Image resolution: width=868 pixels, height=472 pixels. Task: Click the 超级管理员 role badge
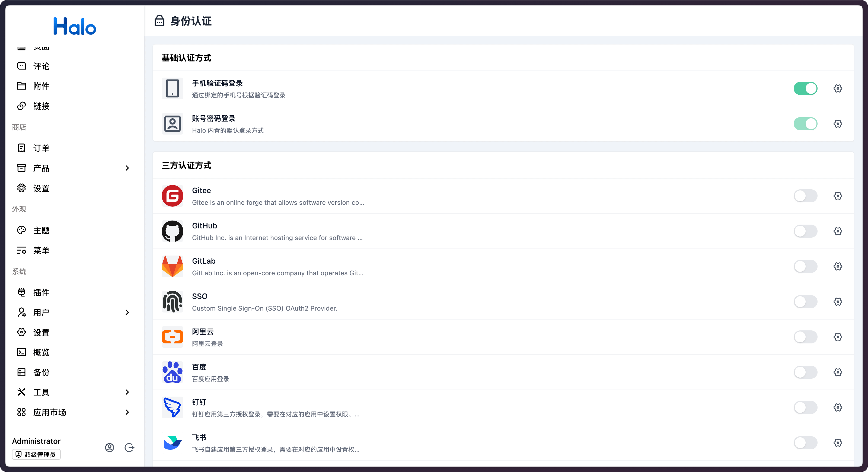coord(36,454)
